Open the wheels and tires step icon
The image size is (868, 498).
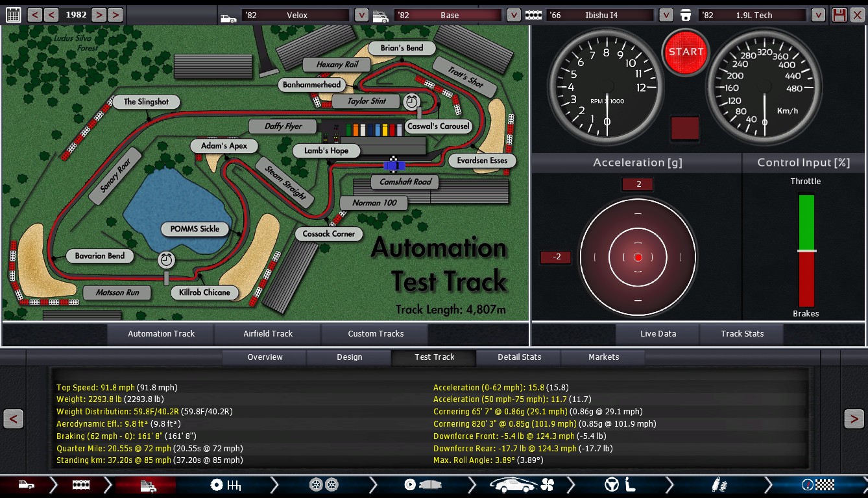(324, 485)
